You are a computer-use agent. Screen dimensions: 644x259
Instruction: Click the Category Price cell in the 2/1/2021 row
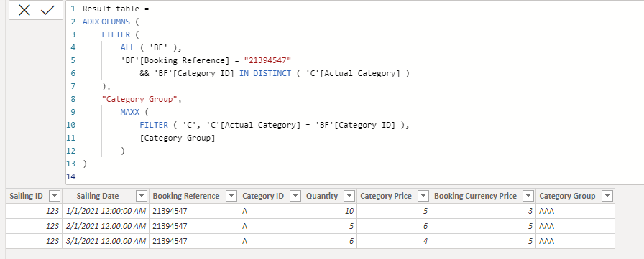coord(394,226)
